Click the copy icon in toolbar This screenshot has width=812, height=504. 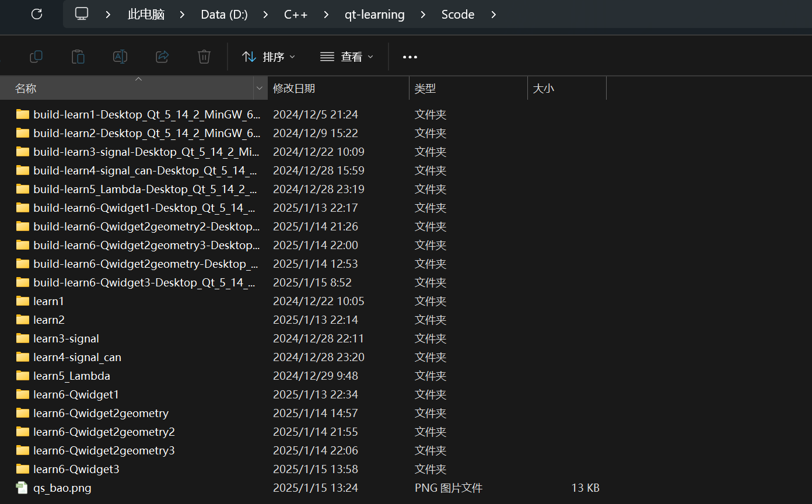click(x=36, y=57)
